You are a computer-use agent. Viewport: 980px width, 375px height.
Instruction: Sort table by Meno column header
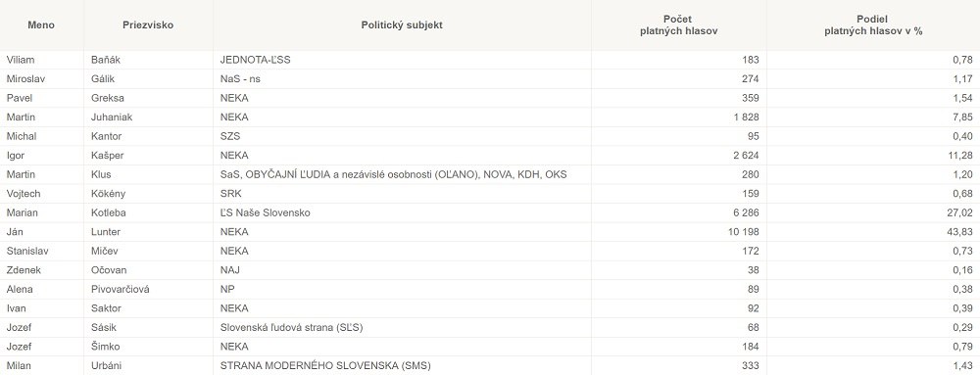[41, 24]
